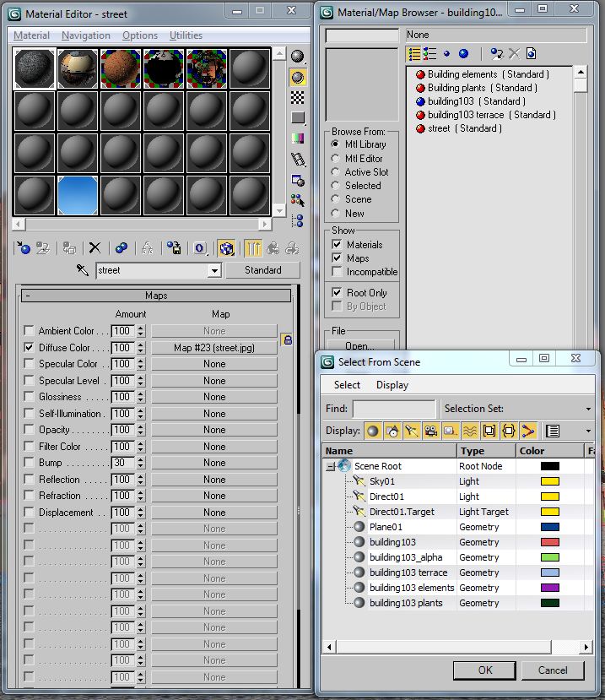Click the Put to Library icon
This screenshot has width=605, height=700.
(174, 247)
